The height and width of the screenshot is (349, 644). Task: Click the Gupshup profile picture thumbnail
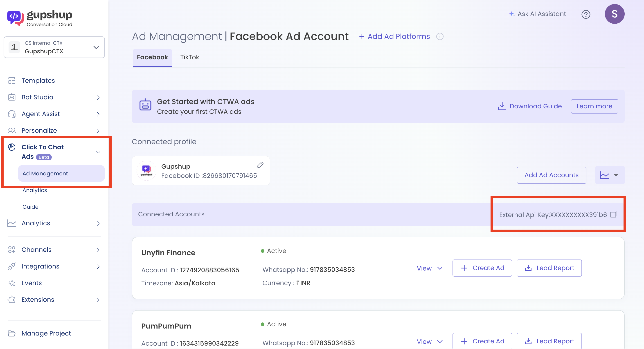click(x=146, y=171)
